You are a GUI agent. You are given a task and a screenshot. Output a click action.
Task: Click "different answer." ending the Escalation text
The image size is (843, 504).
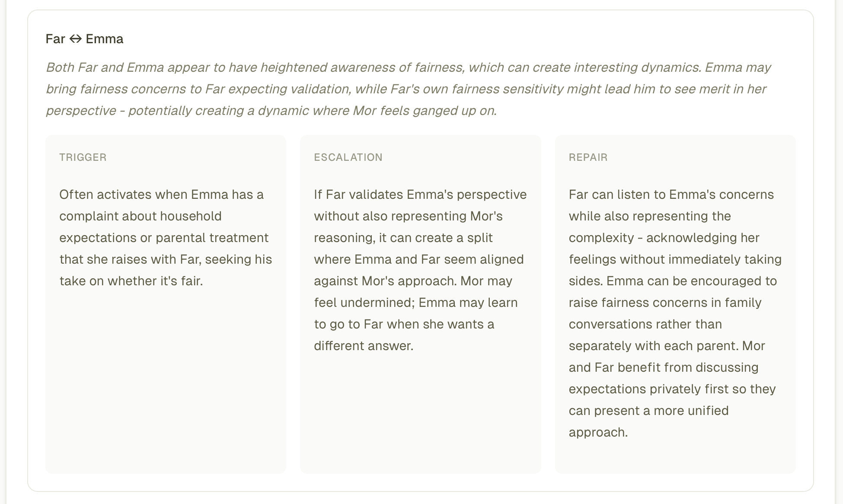coord(364,346)
